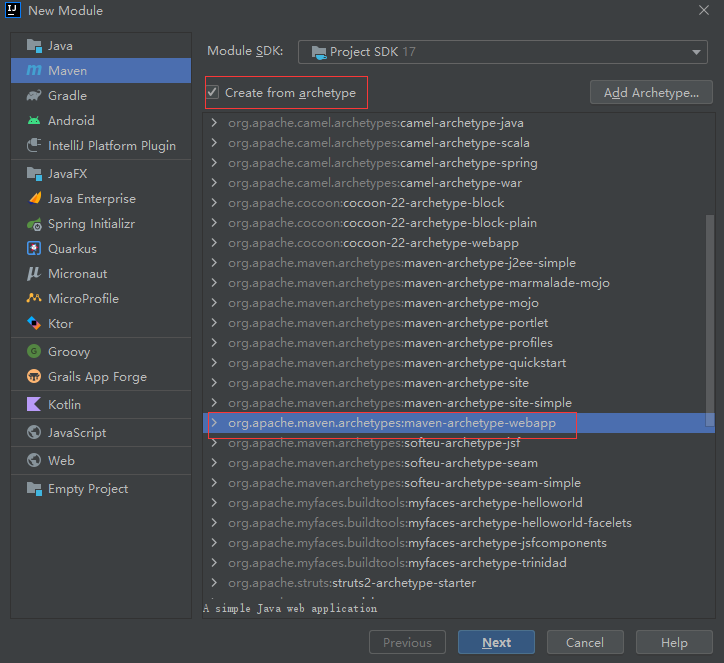Click the Gradle elephant icon
This screenshot has width=724, height=663.
[x=34, y=96]
